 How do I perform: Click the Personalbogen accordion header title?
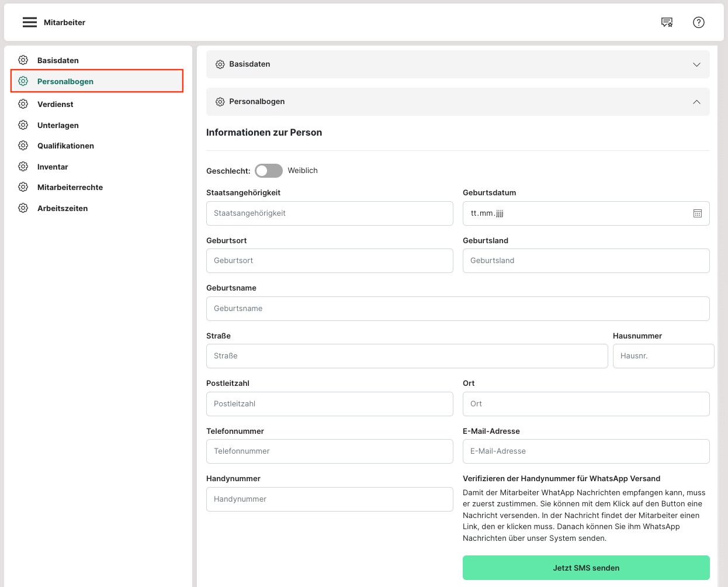coord(257,102)
